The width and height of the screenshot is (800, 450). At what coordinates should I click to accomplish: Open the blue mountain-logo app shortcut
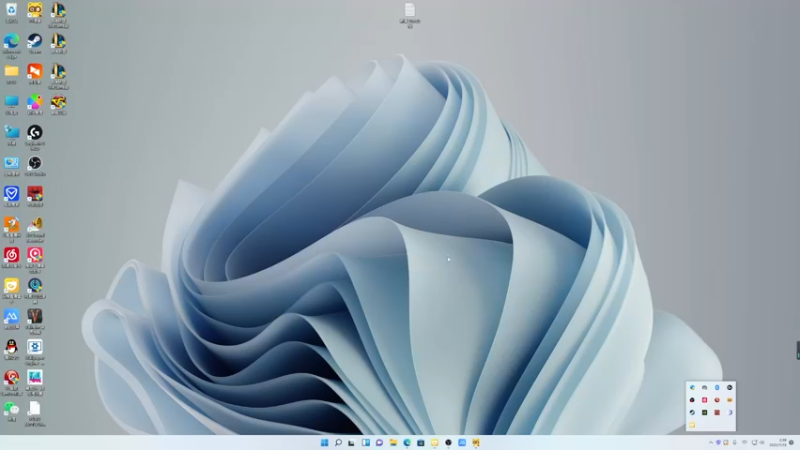[x=11, y=318]
